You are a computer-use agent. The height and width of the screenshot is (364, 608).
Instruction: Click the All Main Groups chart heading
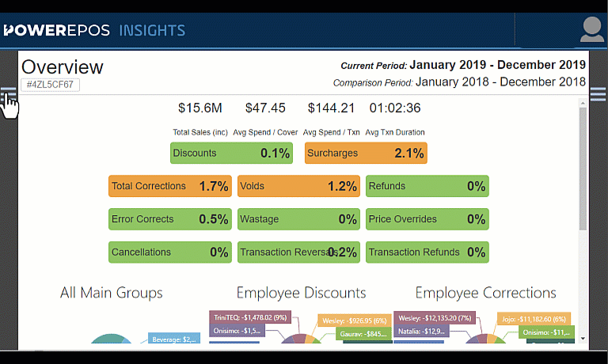point(112,293)
